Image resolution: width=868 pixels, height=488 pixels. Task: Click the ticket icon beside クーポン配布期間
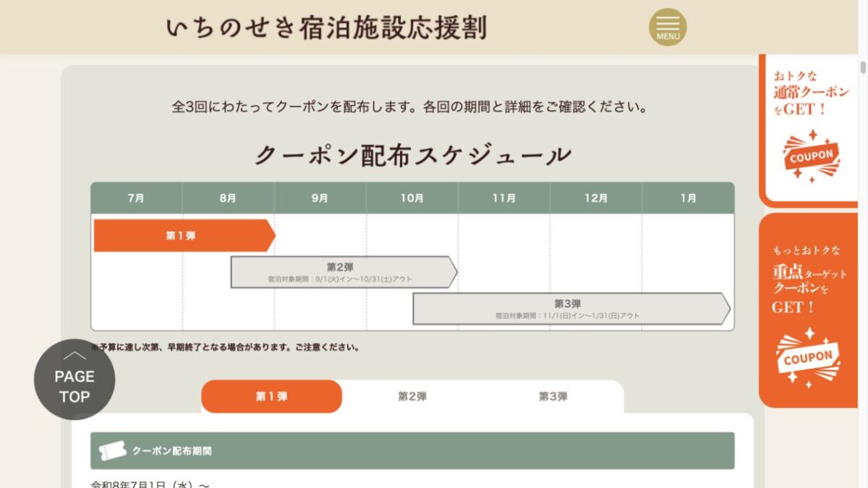click(112, 451)
